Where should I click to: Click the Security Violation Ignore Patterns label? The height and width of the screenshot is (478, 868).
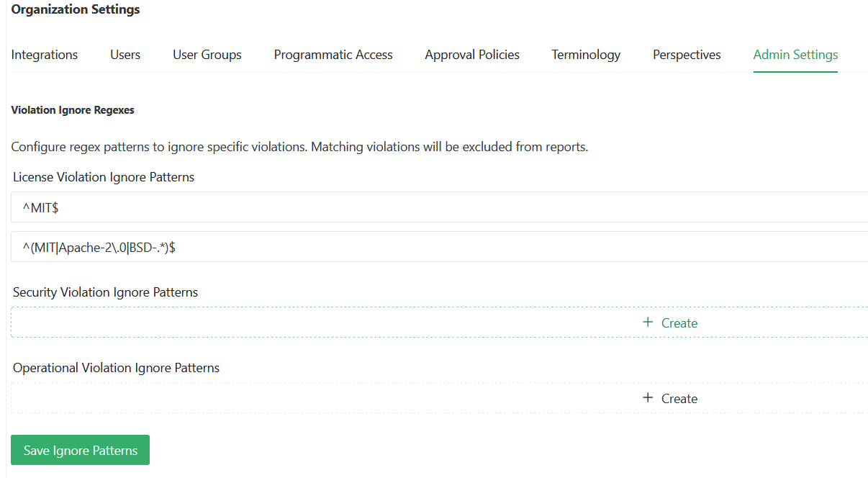[x=105, y=292]
